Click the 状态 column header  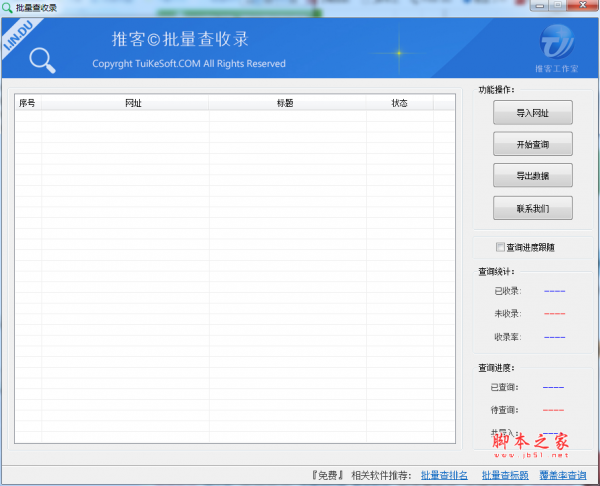(399, 103)
